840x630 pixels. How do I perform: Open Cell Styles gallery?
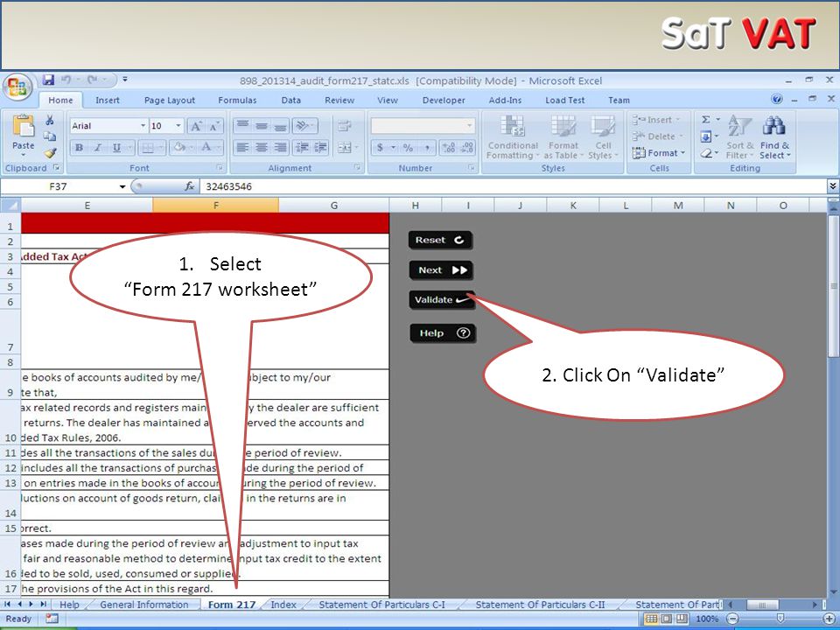(603, 137)
